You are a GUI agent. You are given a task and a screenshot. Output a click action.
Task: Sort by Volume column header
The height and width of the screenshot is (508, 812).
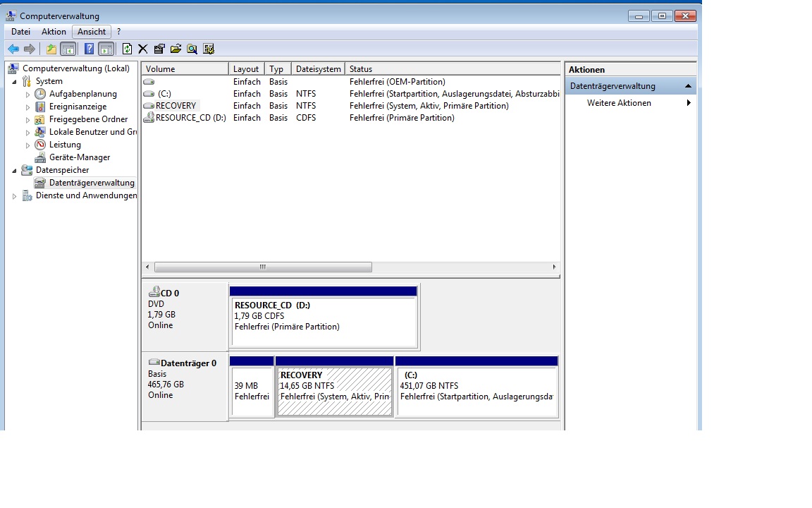coord(185,69)
